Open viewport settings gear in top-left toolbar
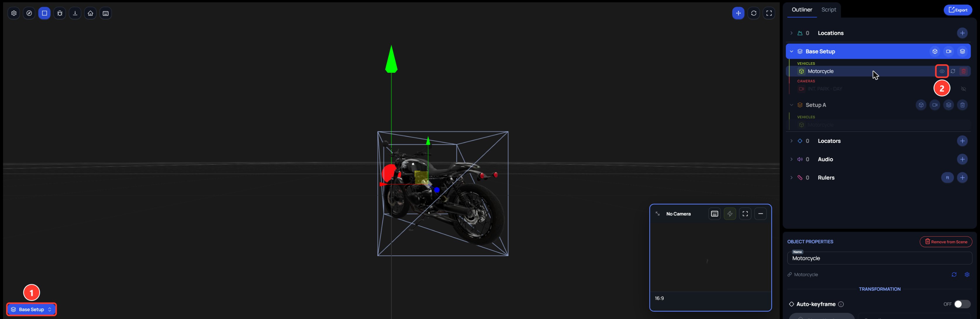This screenshot has height=319, width=980. (x=14, y=13)
